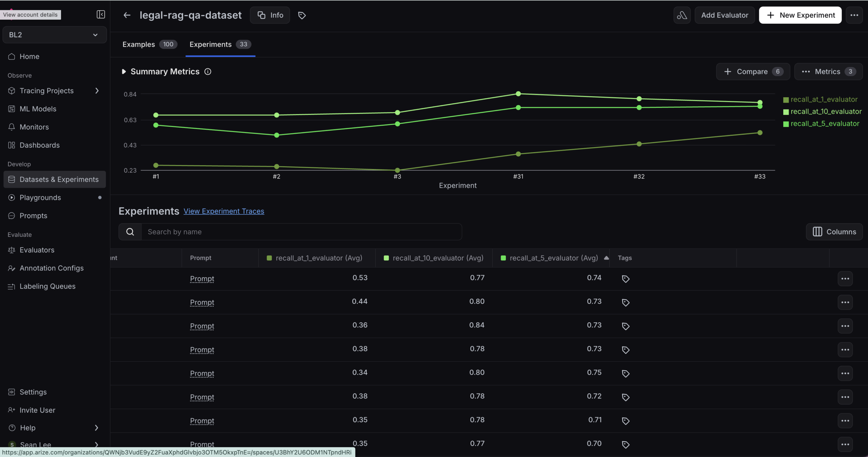Click the chart analysis icon beside Add Evaluator
Image resolution: width=868 pixels, height=457 pixels.
click(682, 15)
